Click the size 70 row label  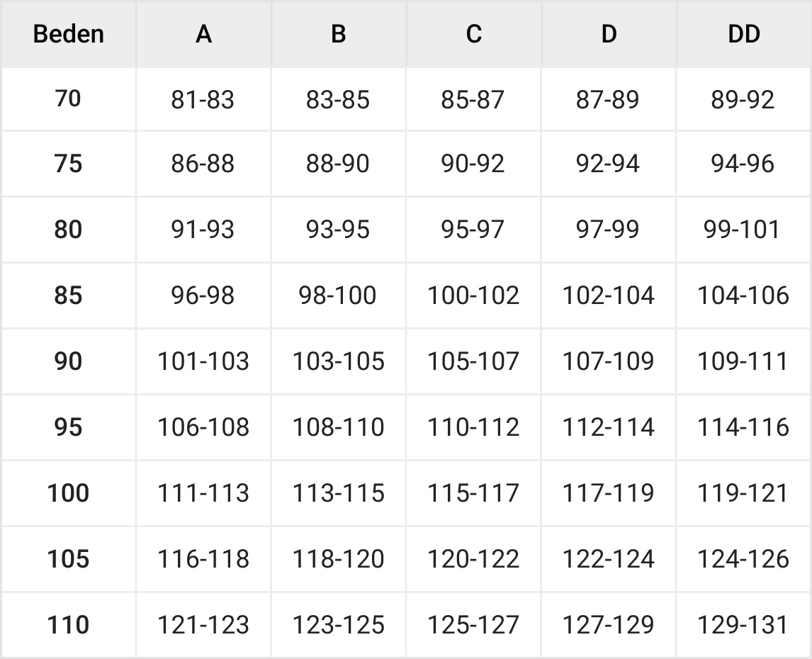(68, 98)
